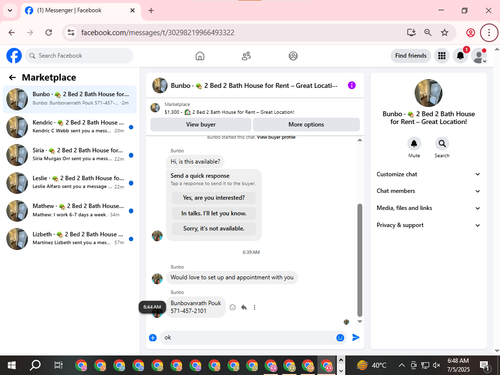The image size is (500, 375).
Task: Open the Windows notification center icon
Action: click(485, 366)
